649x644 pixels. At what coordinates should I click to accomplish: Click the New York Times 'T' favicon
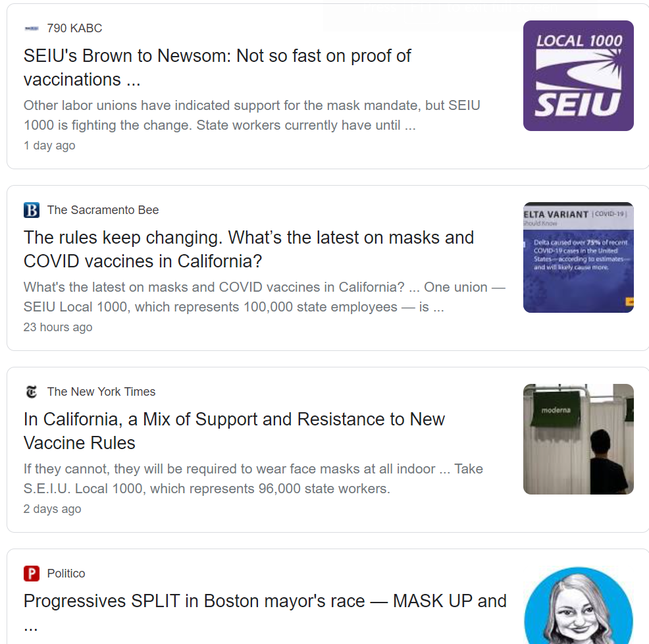click(x=32, y=392)
